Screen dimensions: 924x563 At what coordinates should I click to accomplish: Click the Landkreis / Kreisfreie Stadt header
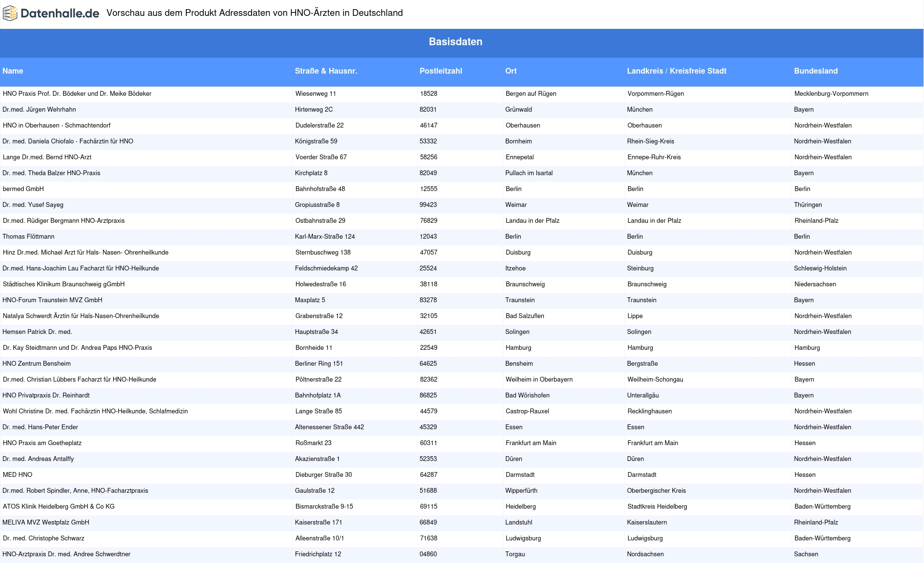tap(677, 71)
